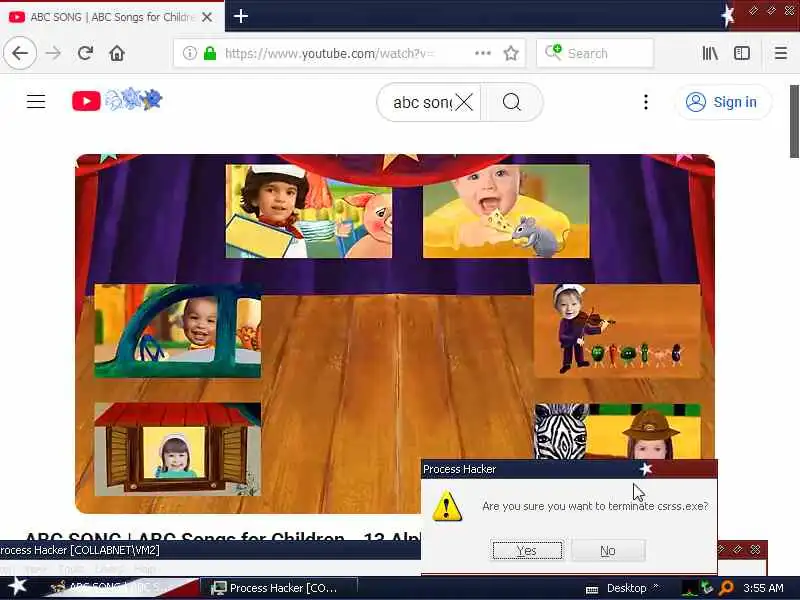Image resolution: width=800 pixels, height=600 pixels.
Task: Click the Sign in button
Action: pyautogui.click(x=723, y=102)
